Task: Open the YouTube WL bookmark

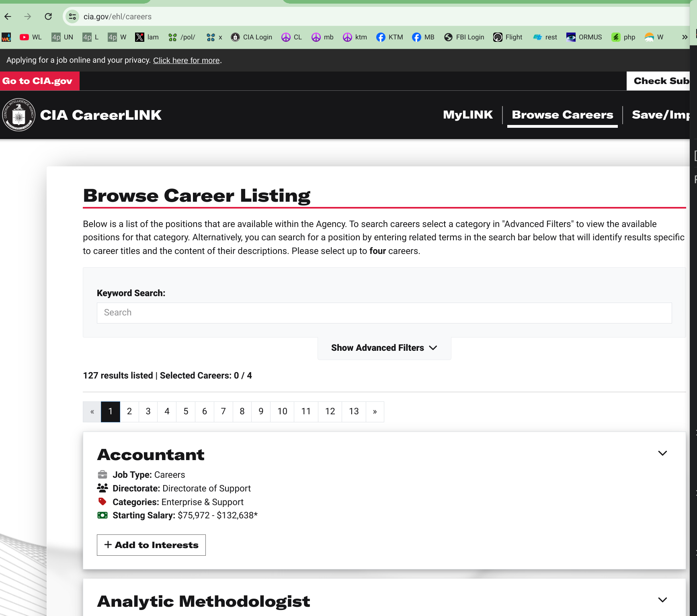Action: click(x=31, y=37)
